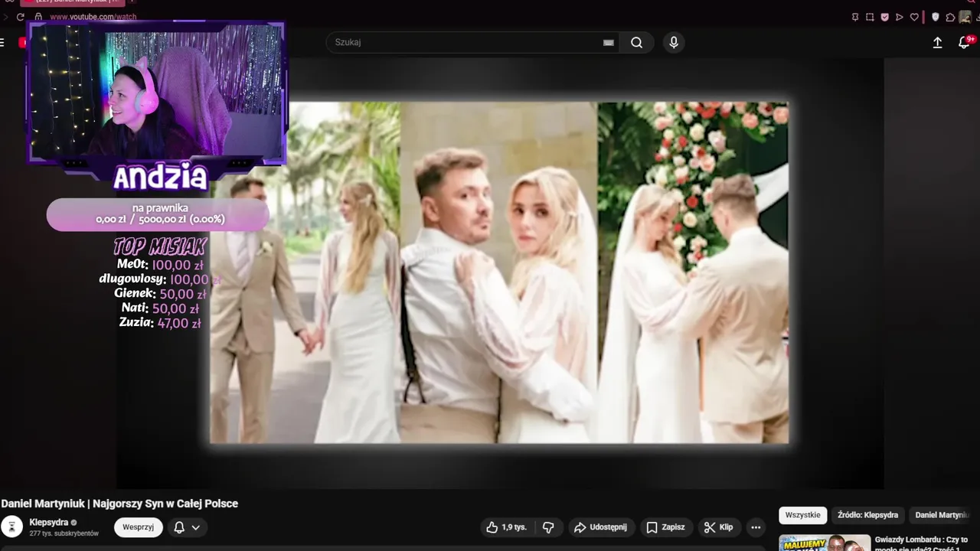Dislike the video with thumbs down
This screenshot has height=551, width=980.
pos(548,527)
